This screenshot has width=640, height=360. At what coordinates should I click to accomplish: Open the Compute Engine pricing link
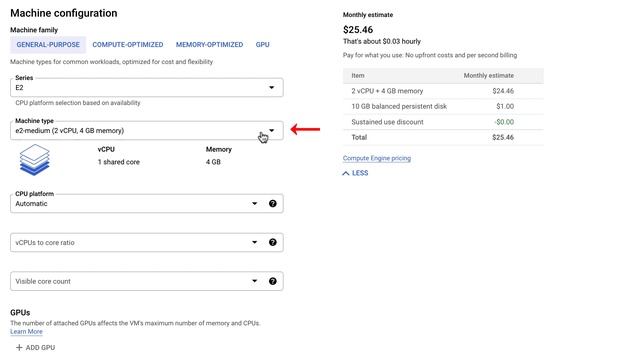tap(377, 158)
